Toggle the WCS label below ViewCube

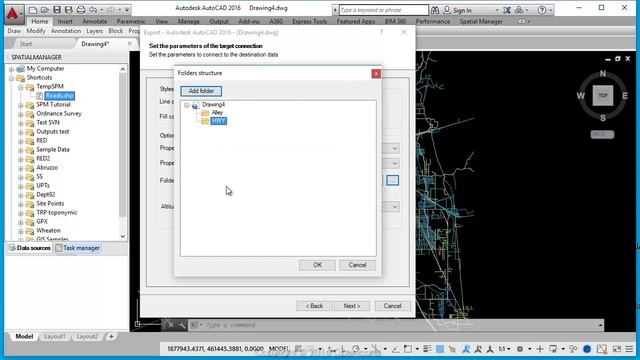(602, 134)
